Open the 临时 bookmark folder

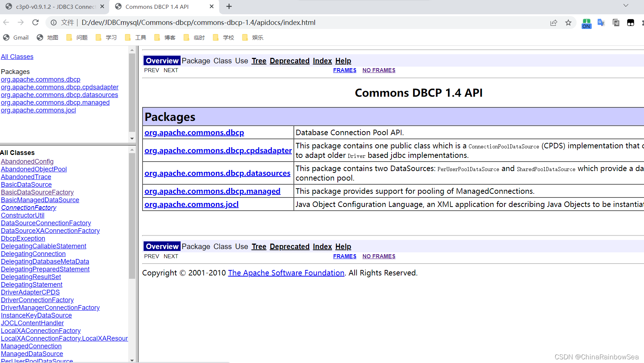[194, 37]
